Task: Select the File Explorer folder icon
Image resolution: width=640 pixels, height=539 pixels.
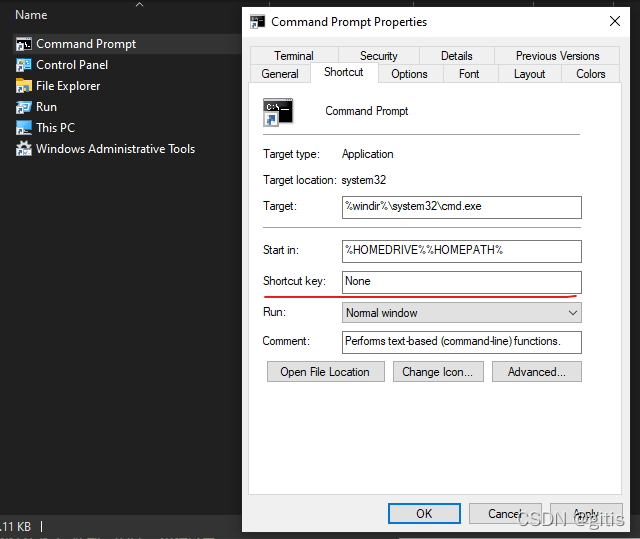Action: click(24, 86)
